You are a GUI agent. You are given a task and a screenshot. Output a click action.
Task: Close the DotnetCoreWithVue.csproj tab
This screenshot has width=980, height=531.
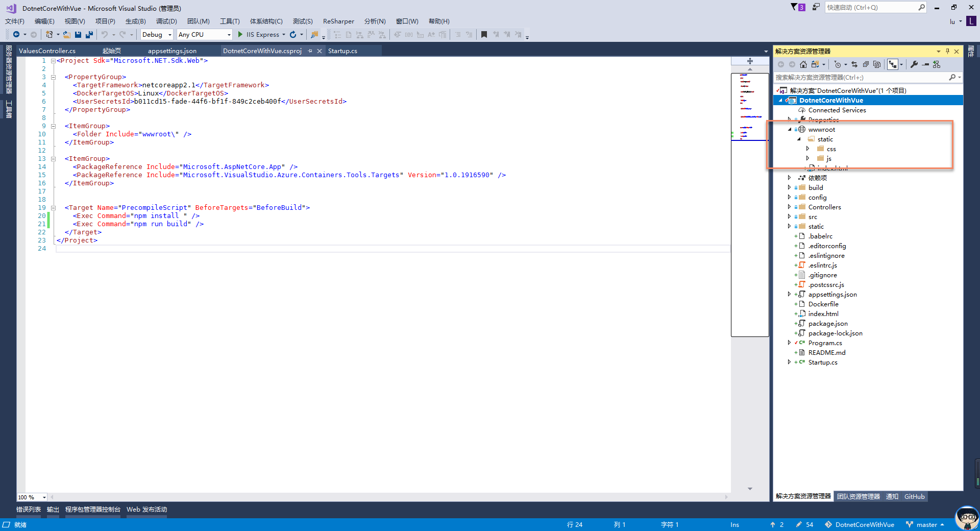[320, 51]
